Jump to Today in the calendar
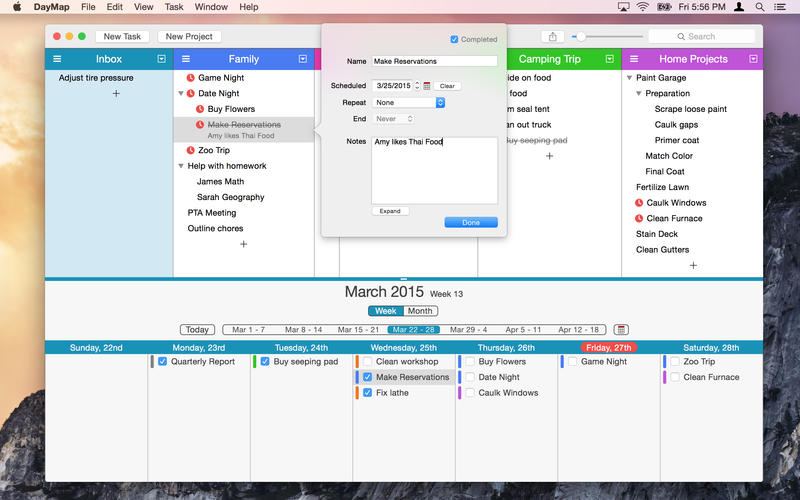This screenshot has width=800, height=500. 197,330
